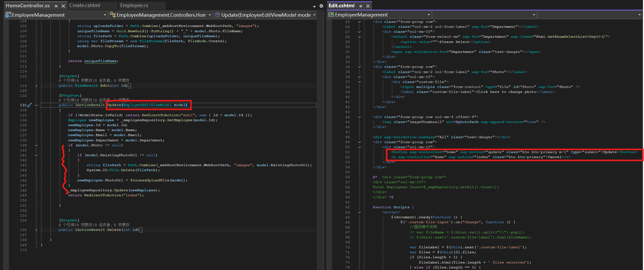Screen dimensions: 644x270
Task: Collapse the div at line 44 in Edit.cshtml
Action: pyautogui.click(x=359, y=117)
